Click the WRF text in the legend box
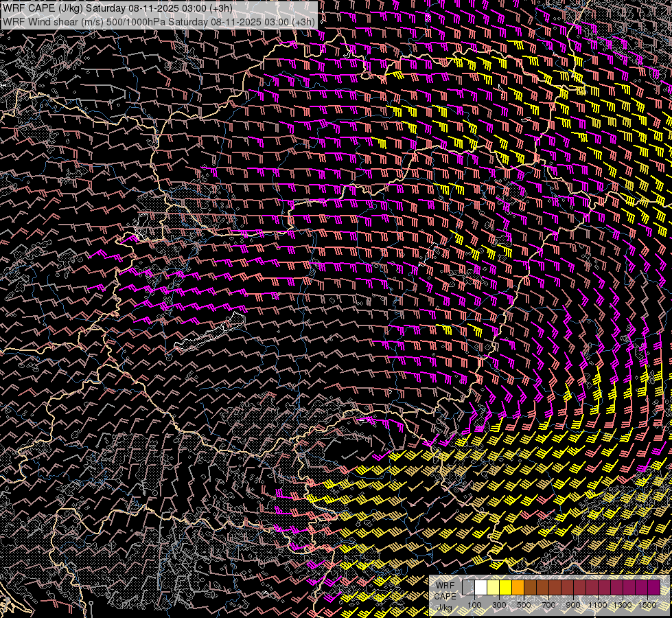The width and height of the screenshot is (672, 618). [x=445, y=585]
